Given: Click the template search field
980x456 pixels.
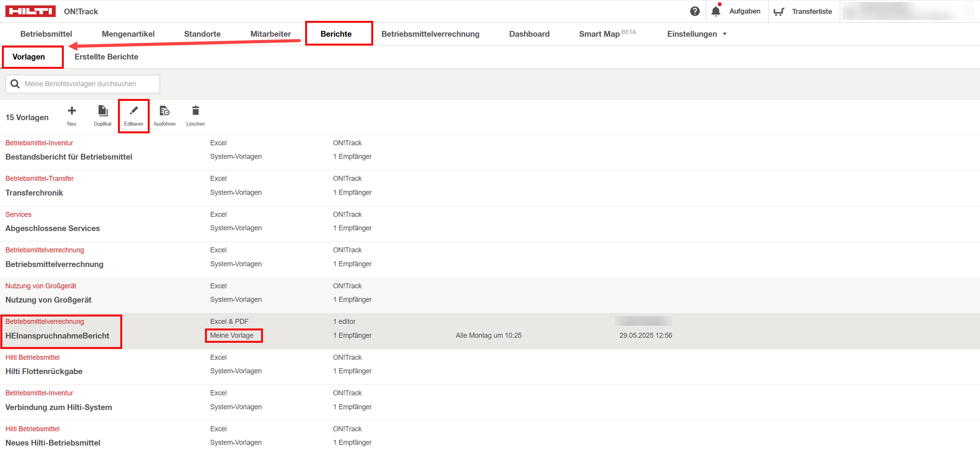Looking at the screenshot, I should [x=83, y=84].
